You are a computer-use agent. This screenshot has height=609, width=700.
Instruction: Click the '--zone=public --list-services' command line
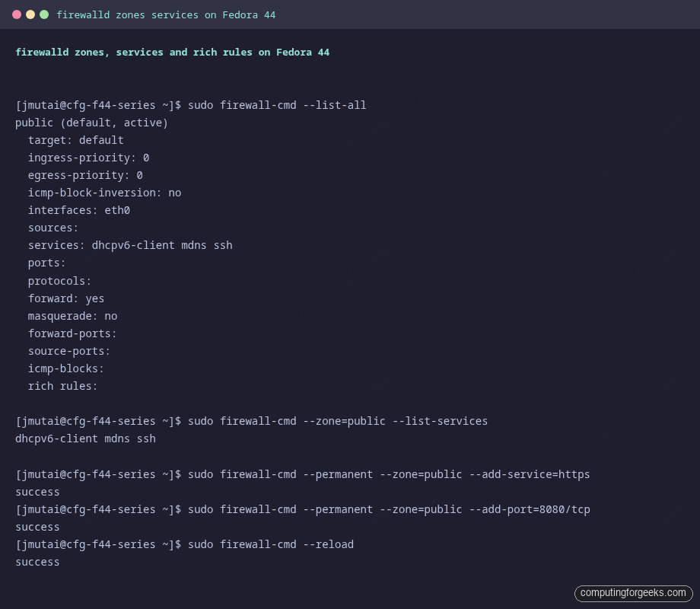tap(251, 421)
